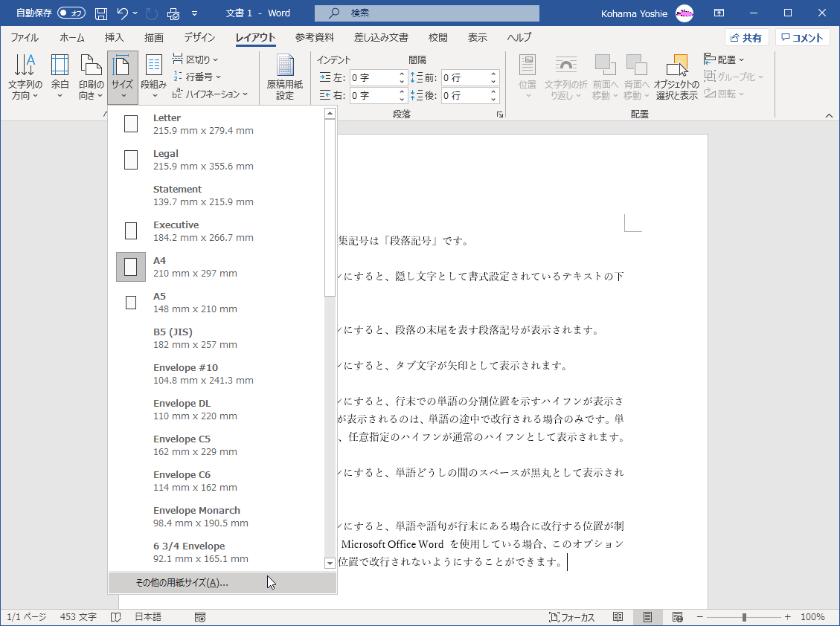This screenshot has width=840, height=626.
Task: Open the Mailings (差し込み文書) tab
Action: coord(381,37)
